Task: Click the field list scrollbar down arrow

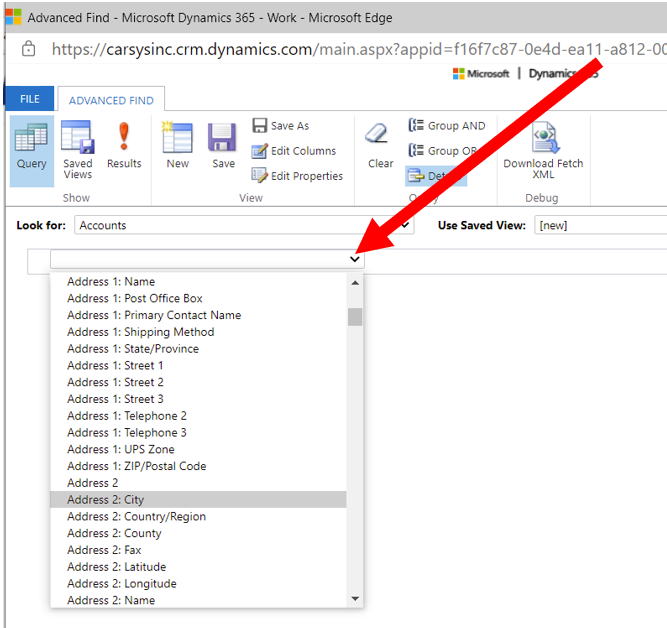Action: click(355, 599)
